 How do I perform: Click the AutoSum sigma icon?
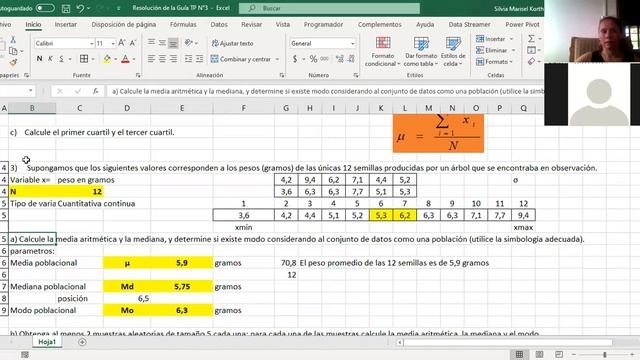(x=531, y=39)
